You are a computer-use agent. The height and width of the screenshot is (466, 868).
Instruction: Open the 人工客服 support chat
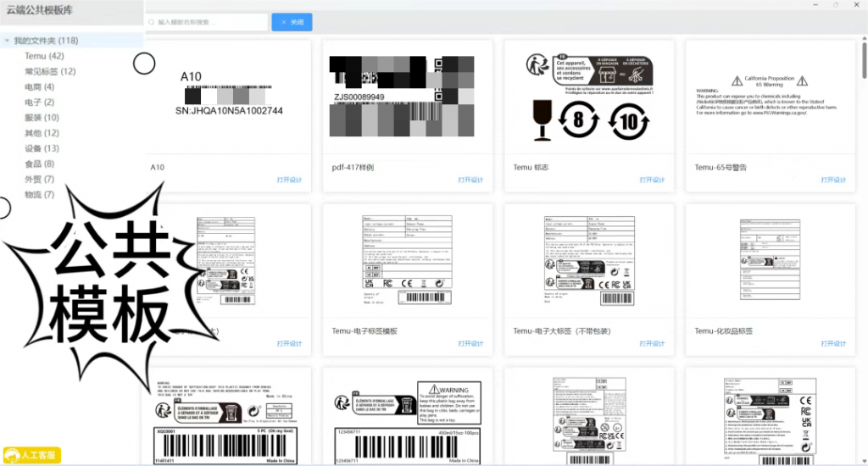(32, 456)
